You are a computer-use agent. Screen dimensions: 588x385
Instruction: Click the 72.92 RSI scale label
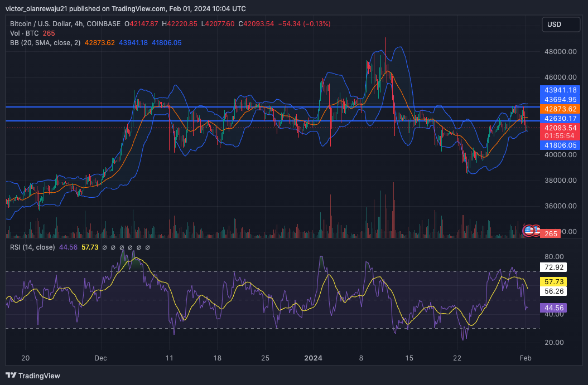pyautogui.click(x=553, y=267)
